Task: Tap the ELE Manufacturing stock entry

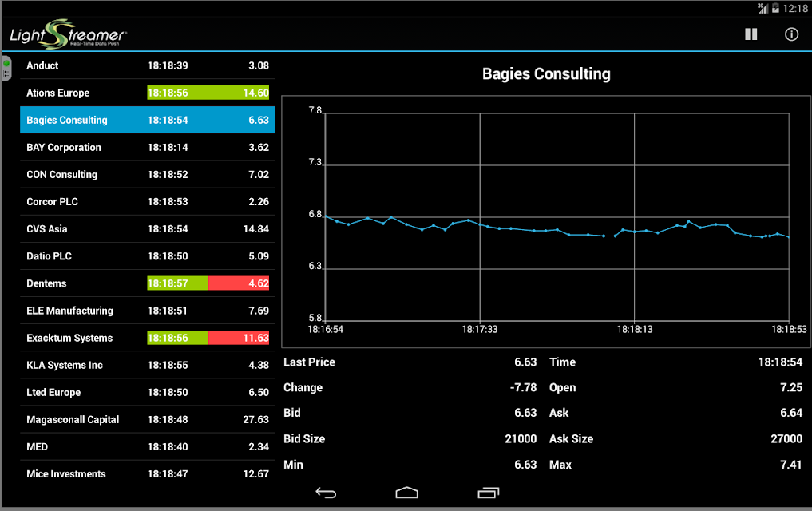Action: (x=148, y=311)
